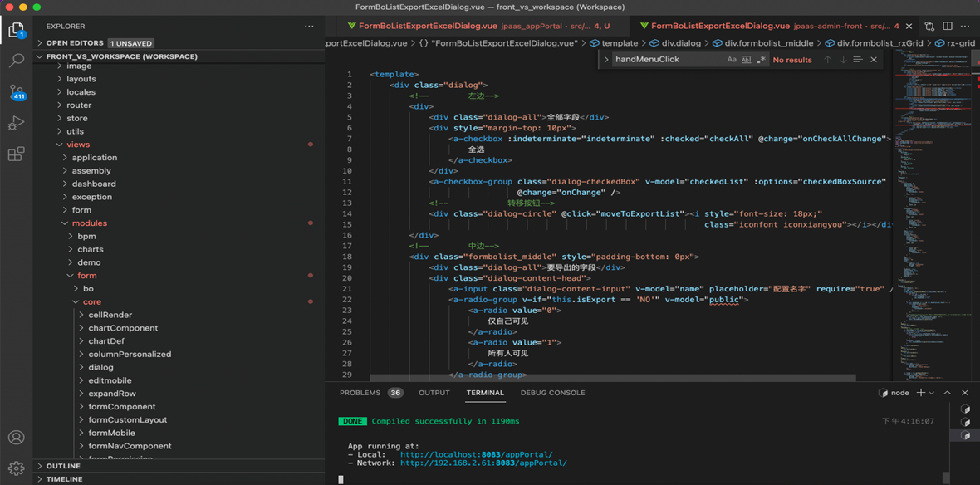Open the Search view in the activity bar
The width and height of the screenshot is (980, 485).
(x=17, y=61)
